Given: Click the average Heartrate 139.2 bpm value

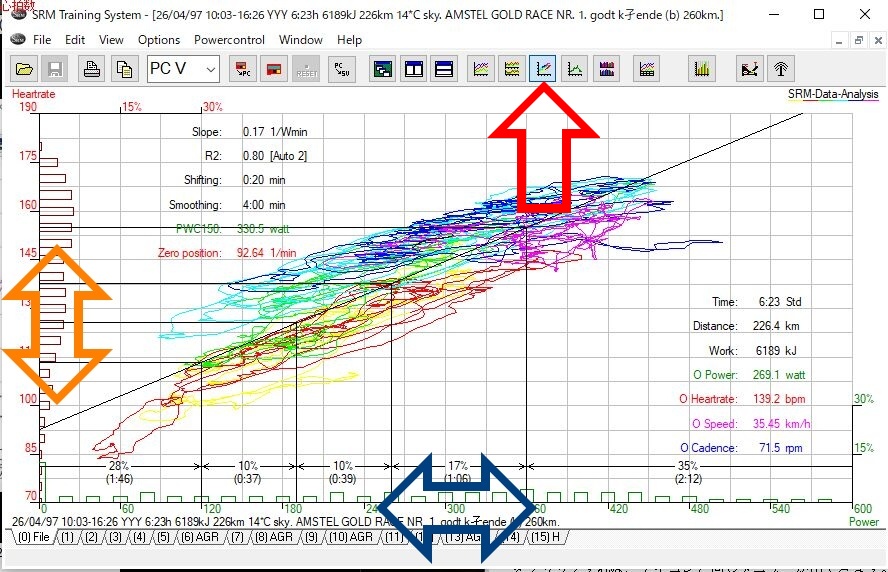Looking at the screenshot, I should click(x=779, y=399).
